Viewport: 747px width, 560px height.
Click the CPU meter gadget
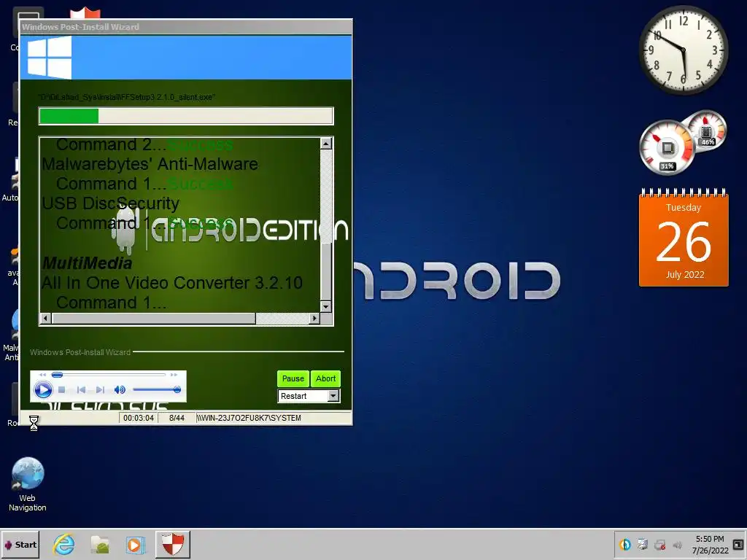tap(667, 147)
